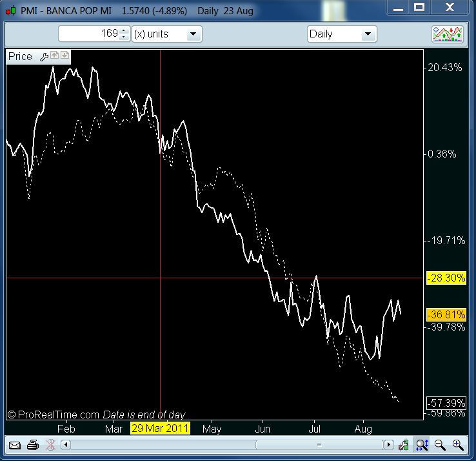Open Price settings with the wrench icon
The height and width of the screenshot is (461, 476).
click(44, 57)
